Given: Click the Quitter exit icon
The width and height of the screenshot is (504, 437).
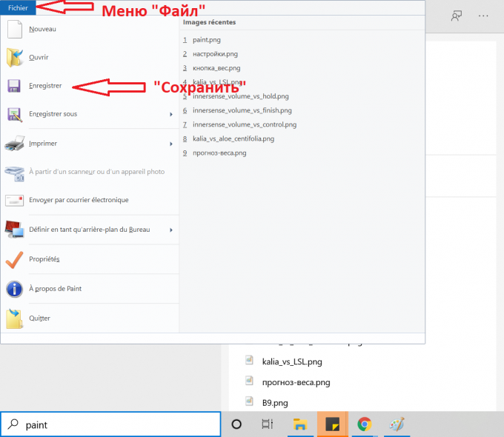Looking at the screenshot, I should point(15,318).
